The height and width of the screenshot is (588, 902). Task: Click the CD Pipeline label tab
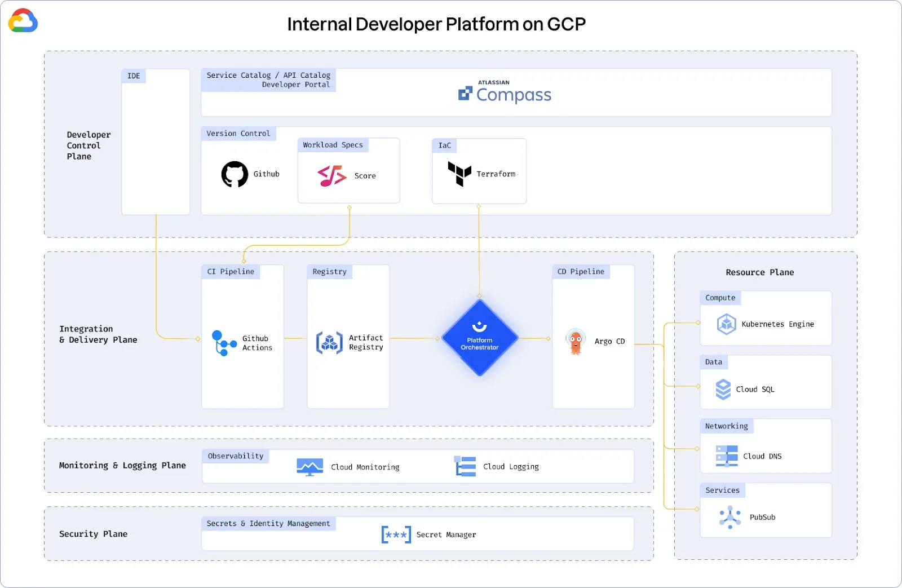point(580,271)
